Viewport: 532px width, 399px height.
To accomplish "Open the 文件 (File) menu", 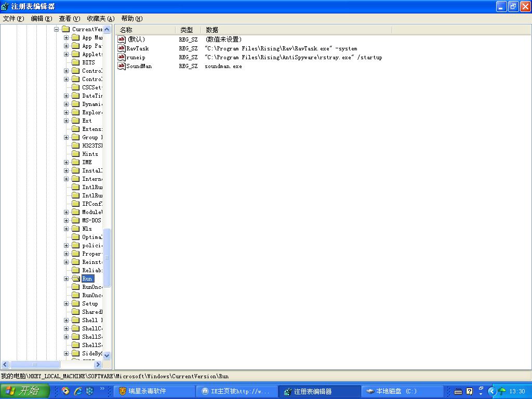I will [x=13, y=19].
